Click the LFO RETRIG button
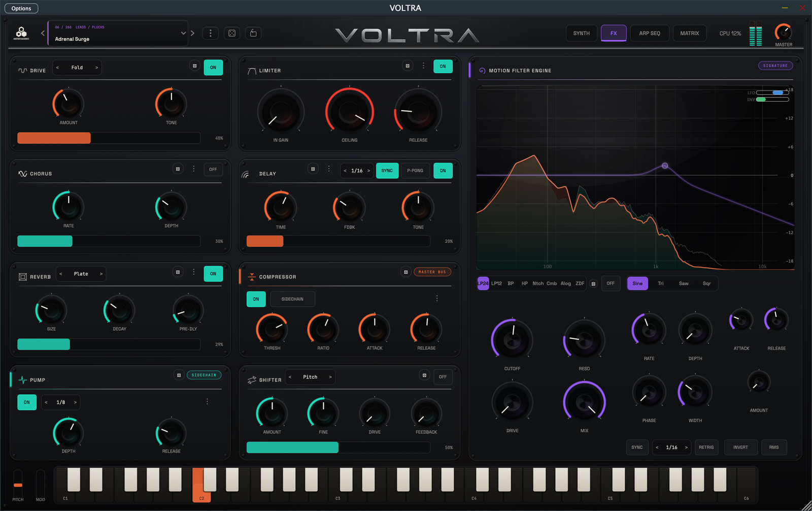 pyautogui.click(x=706, y=448)
